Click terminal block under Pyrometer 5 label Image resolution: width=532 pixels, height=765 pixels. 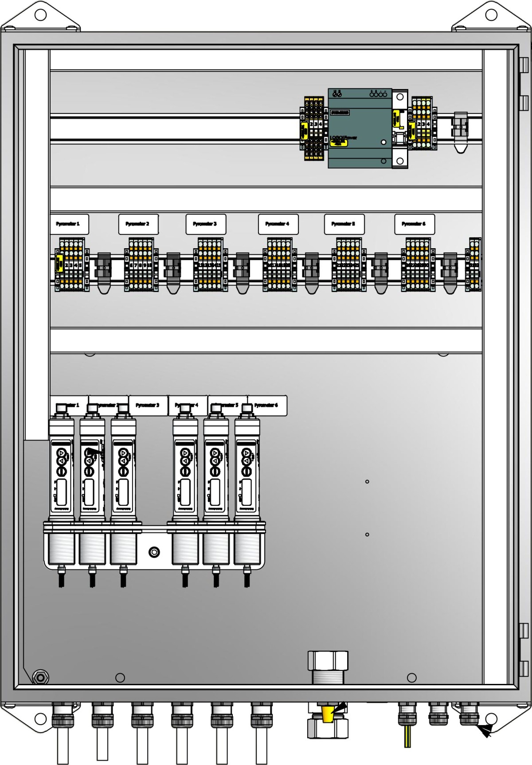tap(348, 265)
